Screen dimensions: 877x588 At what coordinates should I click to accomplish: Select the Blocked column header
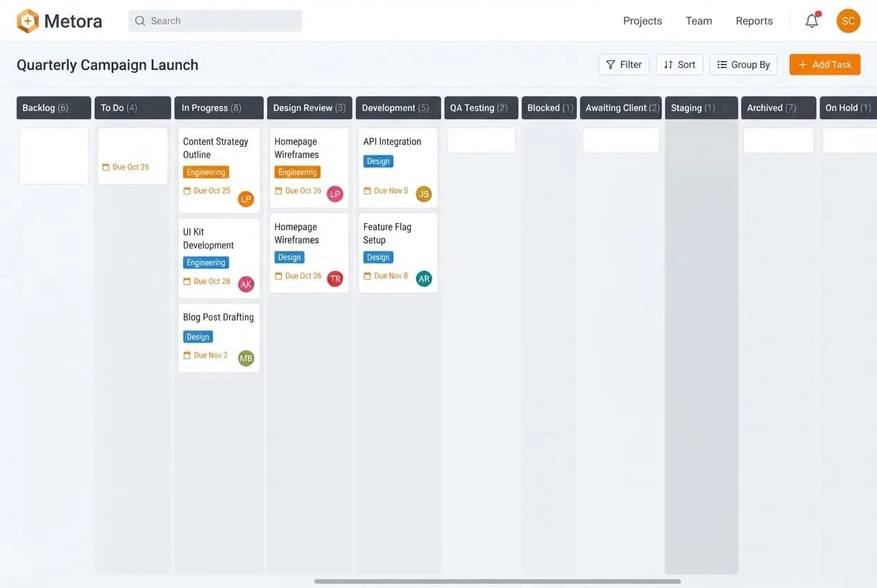pyautogui.click(x=549, y=107)
